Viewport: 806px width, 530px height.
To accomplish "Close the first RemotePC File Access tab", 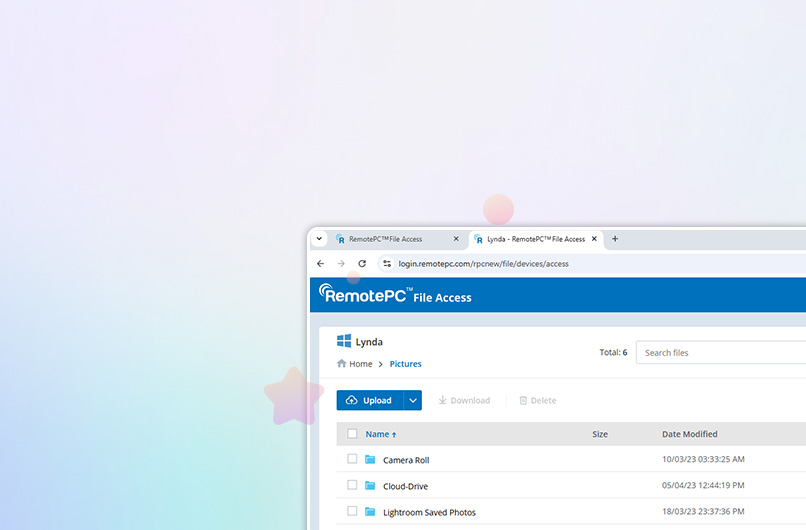I will (456, 239).
